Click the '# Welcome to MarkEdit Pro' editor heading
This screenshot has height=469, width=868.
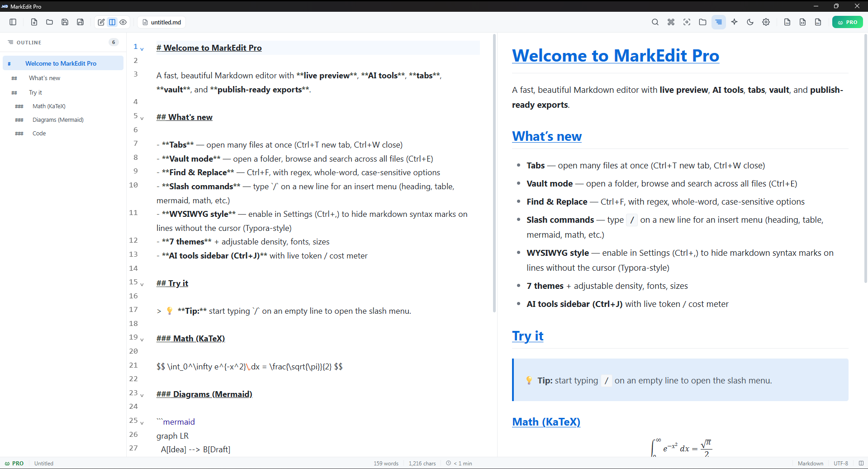point(209,48)
